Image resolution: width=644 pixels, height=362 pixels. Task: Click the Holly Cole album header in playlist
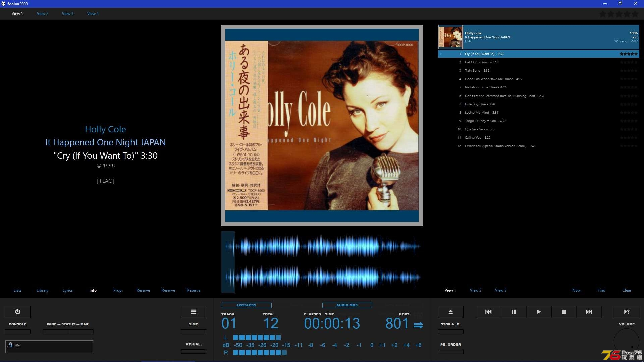click(539, 37)
